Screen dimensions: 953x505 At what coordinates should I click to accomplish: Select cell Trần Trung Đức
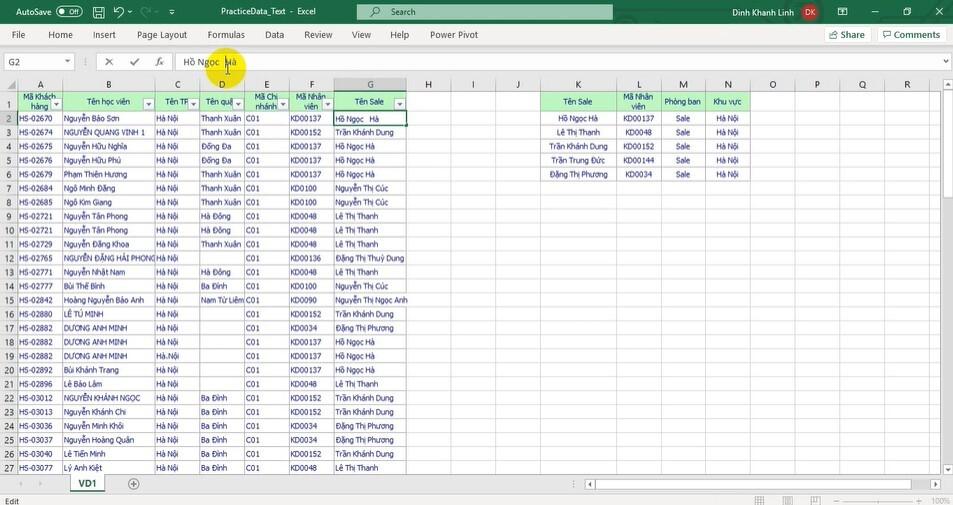(578, 160)
